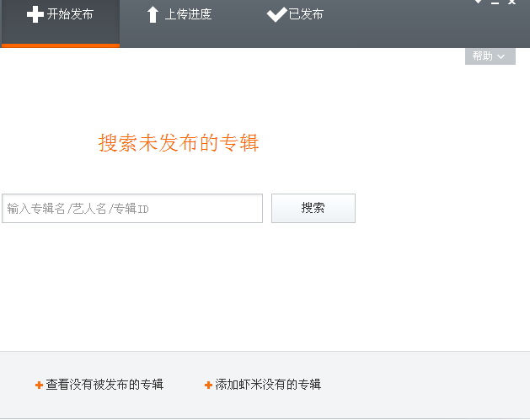Click the plus icon on 开始发布 tab
This screenshot has height=420, width=530.
click(35, 14)
